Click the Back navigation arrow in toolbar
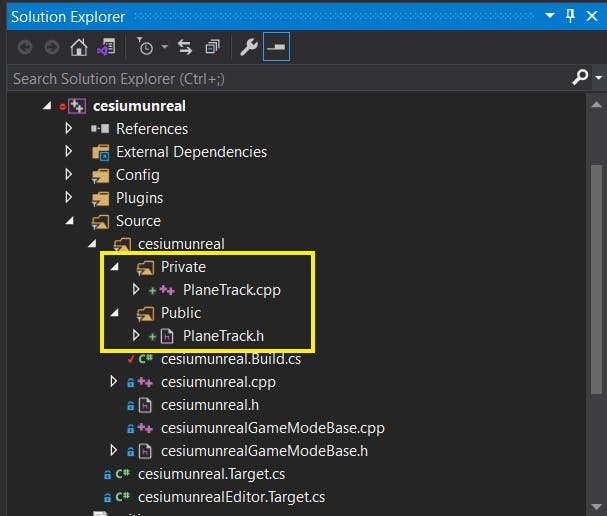The image size is (607, 516). pyautogui.click(x=25, y=48)
